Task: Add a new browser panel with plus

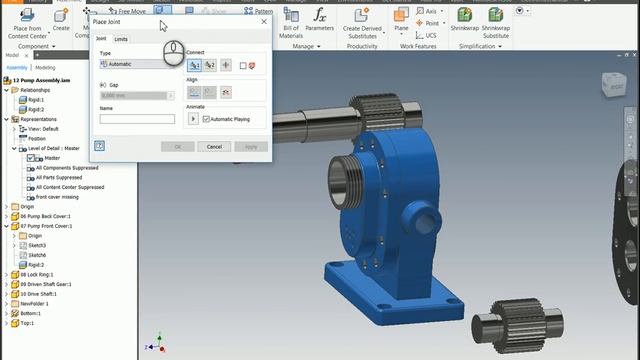Action: (37, 55)
